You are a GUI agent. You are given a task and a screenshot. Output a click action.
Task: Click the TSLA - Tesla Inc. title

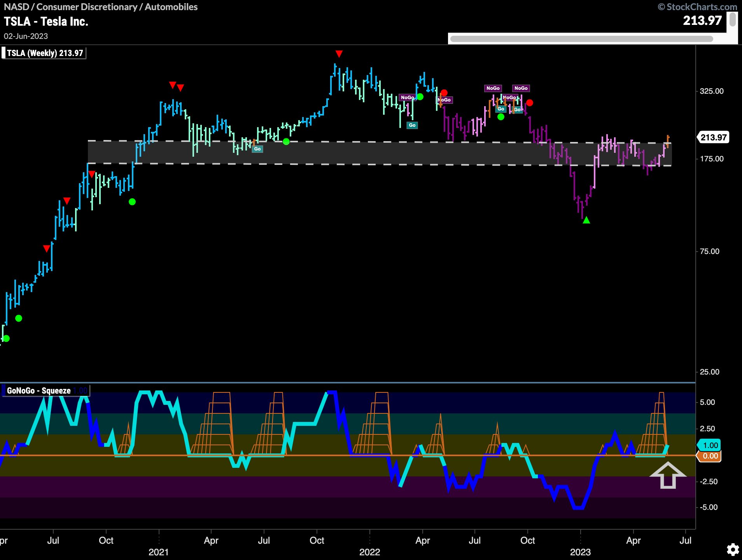[46, 21]
